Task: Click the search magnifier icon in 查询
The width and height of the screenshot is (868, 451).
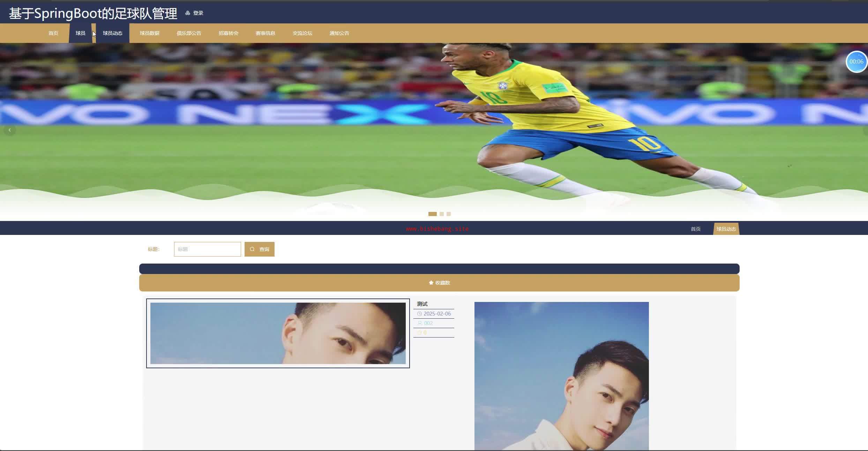Action: [252, 249]
